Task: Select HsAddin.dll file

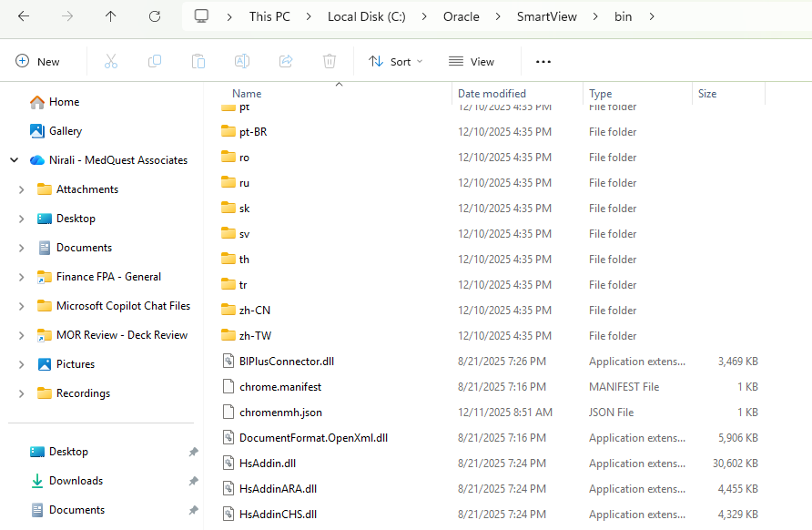Action: click(268, 464)
